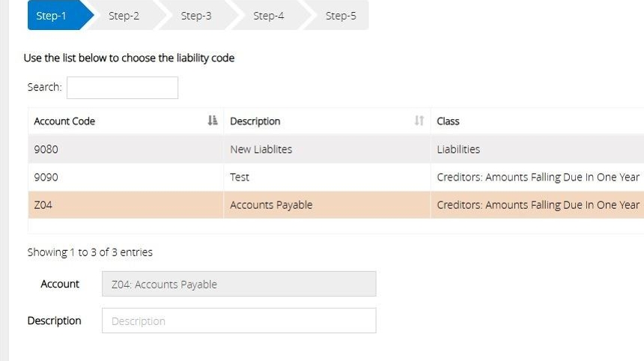Screen dimensions: 644x361
Task: Open the Step-3 tab
Action: pos(195,16)
